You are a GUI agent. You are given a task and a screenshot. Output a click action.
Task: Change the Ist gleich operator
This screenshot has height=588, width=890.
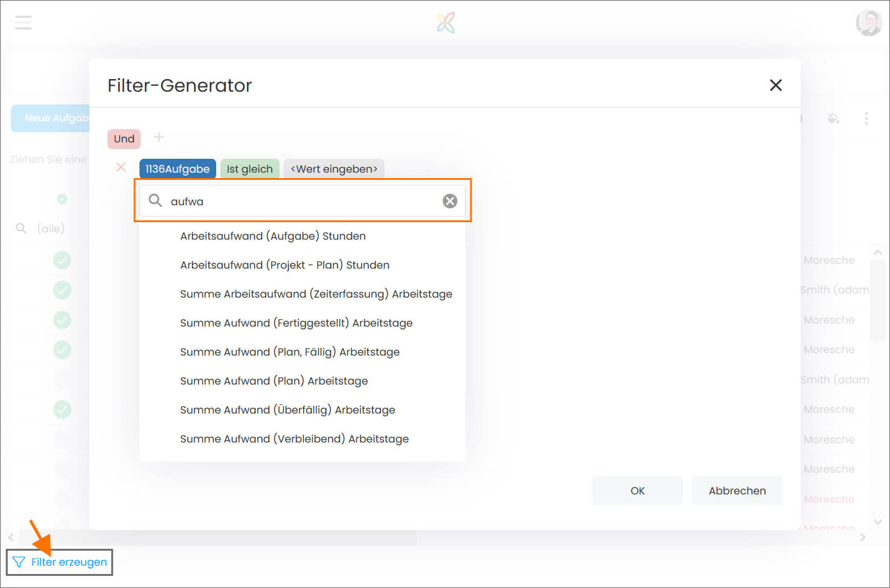(x=249, y=169)
